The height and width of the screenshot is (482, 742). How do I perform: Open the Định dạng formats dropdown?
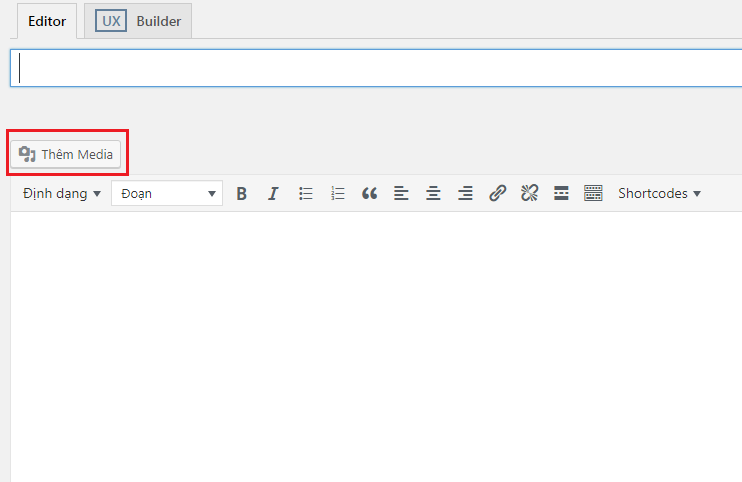(62, 193)
